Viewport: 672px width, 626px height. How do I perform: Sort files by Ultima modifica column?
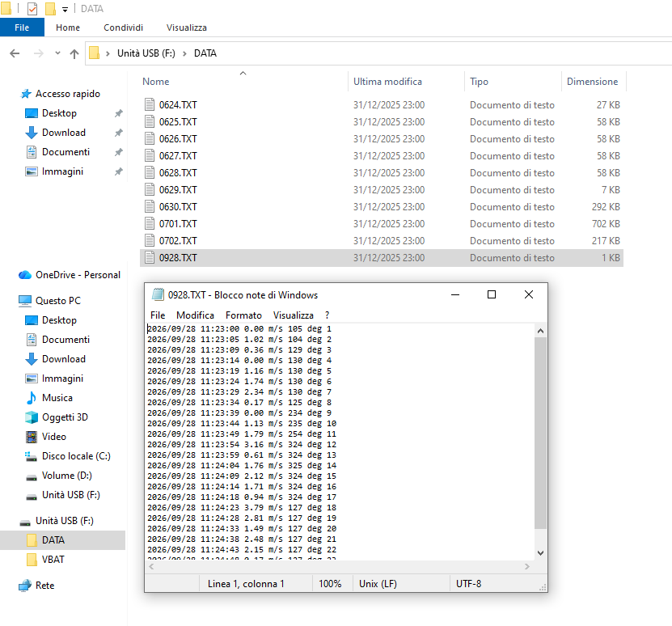point(387,82)
